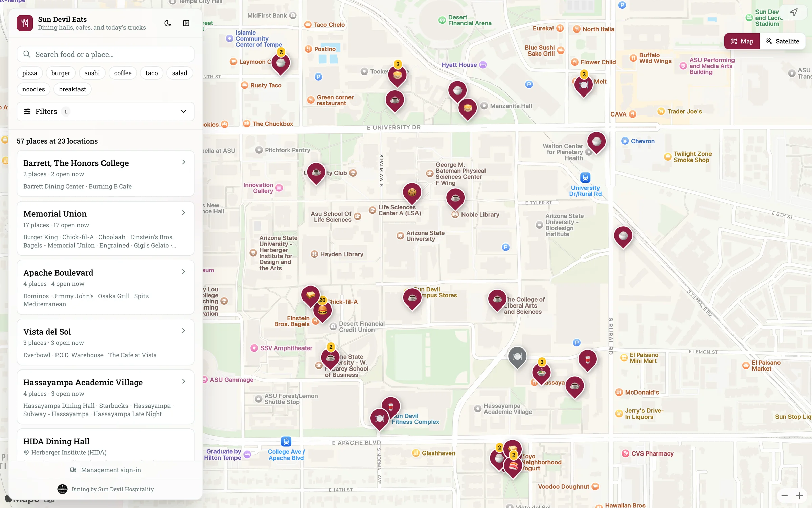Click the grey closed dining pin
The height and width of the screenshot is (508, 812).
tap(517, 357)
